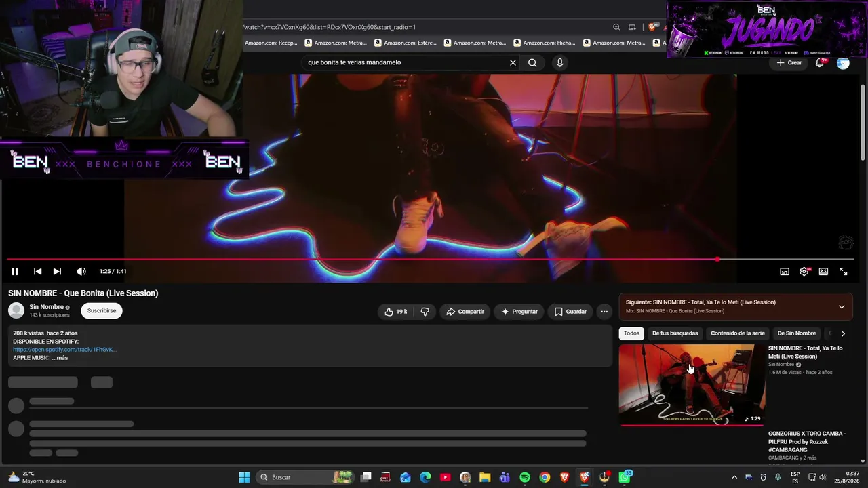Click the cast icon in the address bar
The image size is (868, 488).
pyautogui.click(x=632, y=27)
